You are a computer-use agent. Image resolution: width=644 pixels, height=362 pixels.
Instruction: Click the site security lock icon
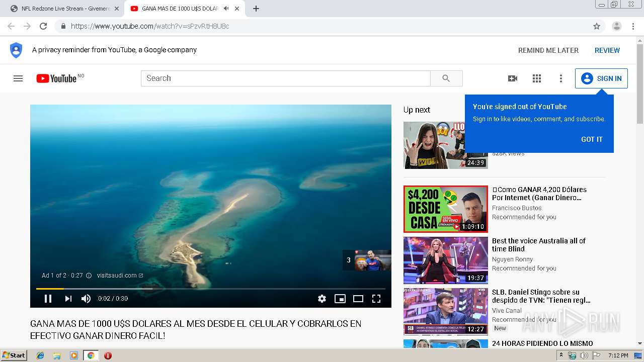click(63, 26)
